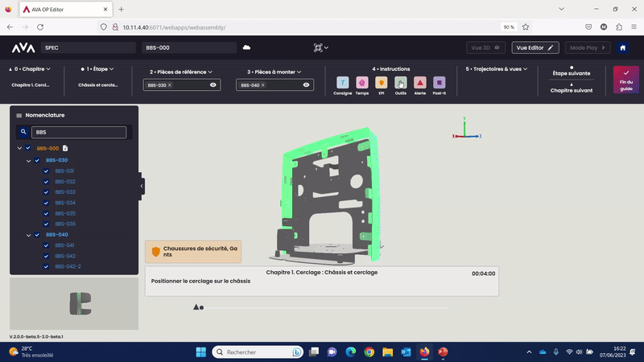644x362 pixels.
Task: Open 5 • Trajectoires & vues dropdown
Action: pyautogui.click(x=497, y=69)
